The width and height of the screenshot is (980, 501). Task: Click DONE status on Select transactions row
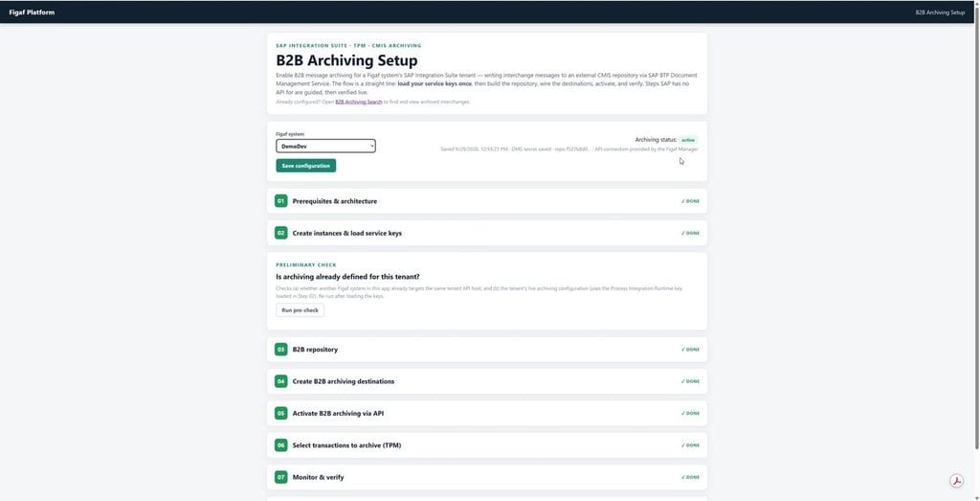pyautogui.click(x=691, y=445)
